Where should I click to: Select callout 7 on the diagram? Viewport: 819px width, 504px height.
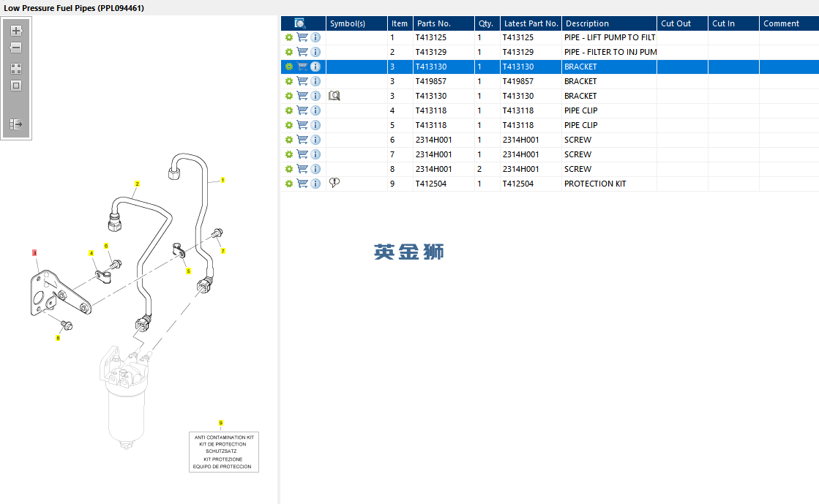pos(223,251)
